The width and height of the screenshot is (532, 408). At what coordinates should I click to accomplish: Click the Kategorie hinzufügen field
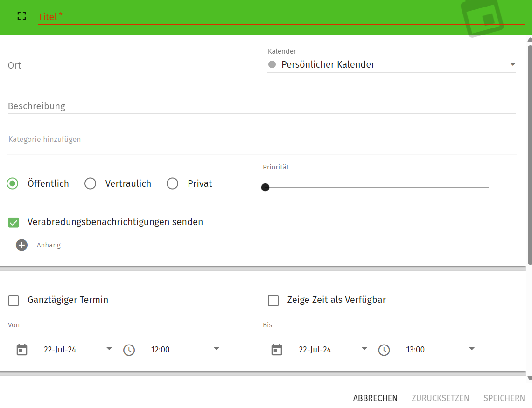(44, 139)
